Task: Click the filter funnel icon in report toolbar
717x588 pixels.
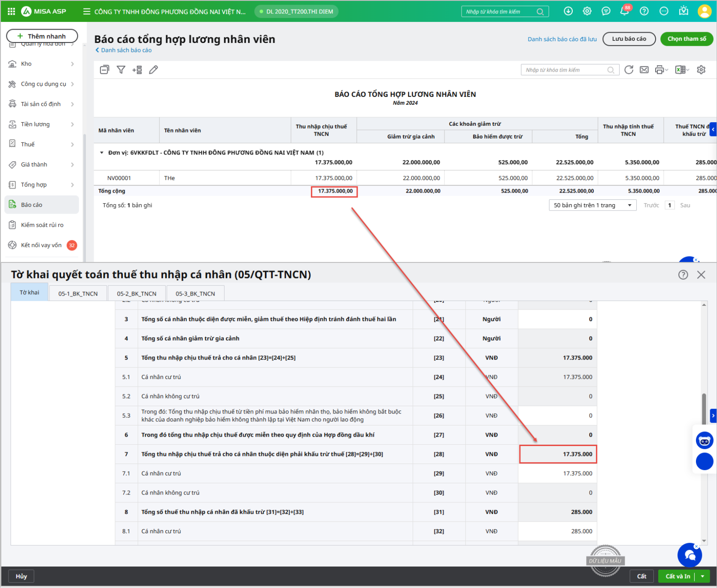Action: coord(121,70)
